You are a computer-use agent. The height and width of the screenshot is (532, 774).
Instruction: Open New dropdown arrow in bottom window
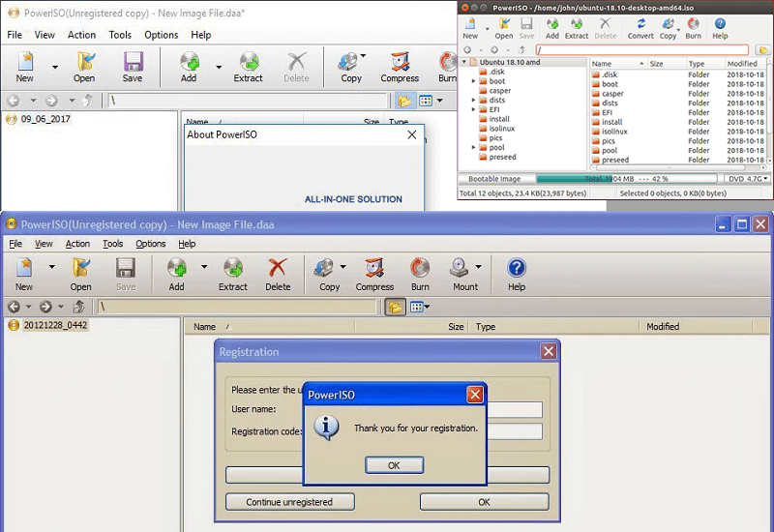(51, 267)
